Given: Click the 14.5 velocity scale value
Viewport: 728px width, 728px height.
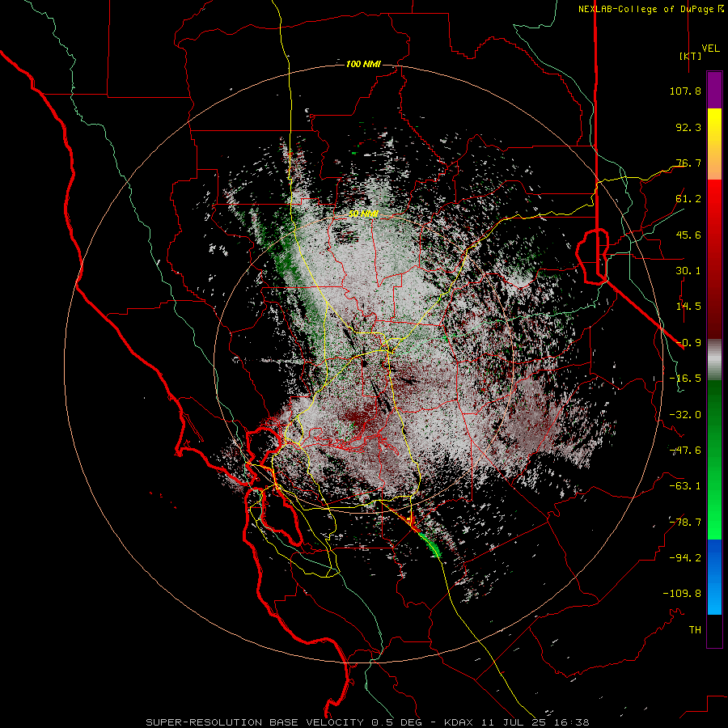Looking at the screenshot, I should coord(688,307).
